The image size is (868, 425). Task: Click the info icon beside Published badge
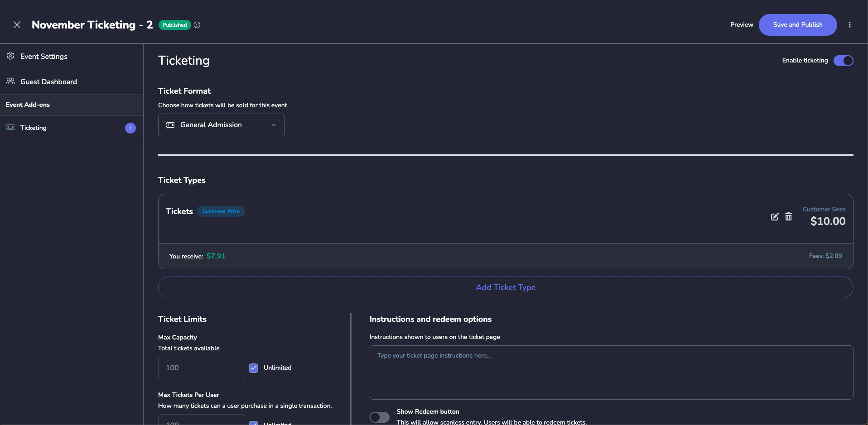pos(197,25)
